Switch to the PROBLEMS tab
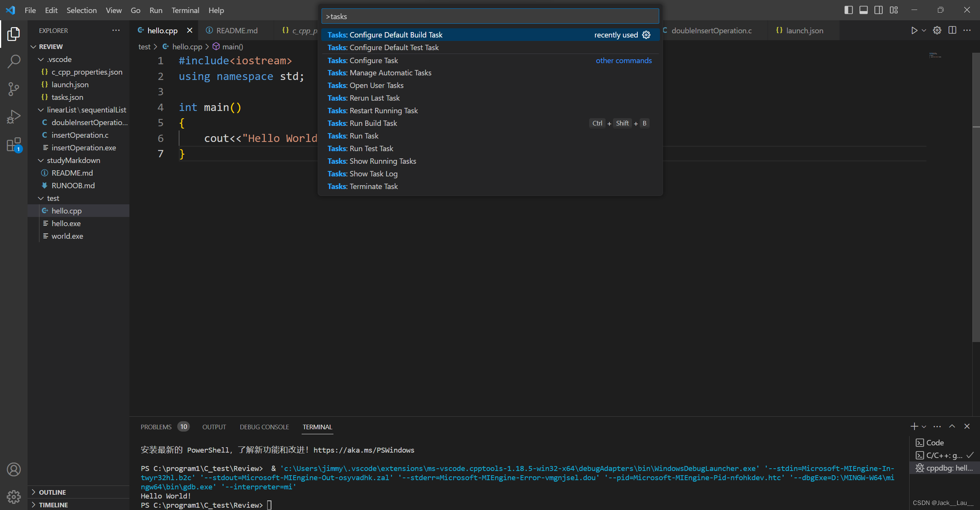The height and width of the screenshot is (510, 980). click(x=156, y=427)
